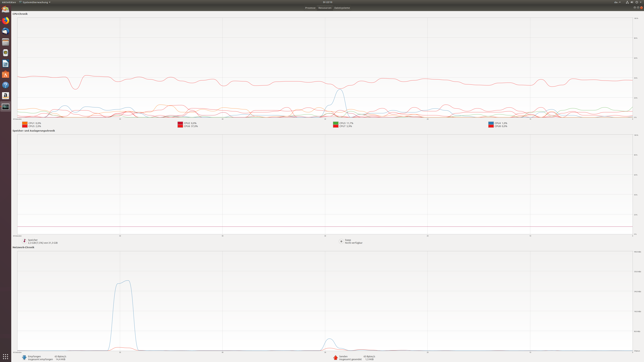Click the Aktivitäten button
The image size is (644, 362).
pos(9,2)
